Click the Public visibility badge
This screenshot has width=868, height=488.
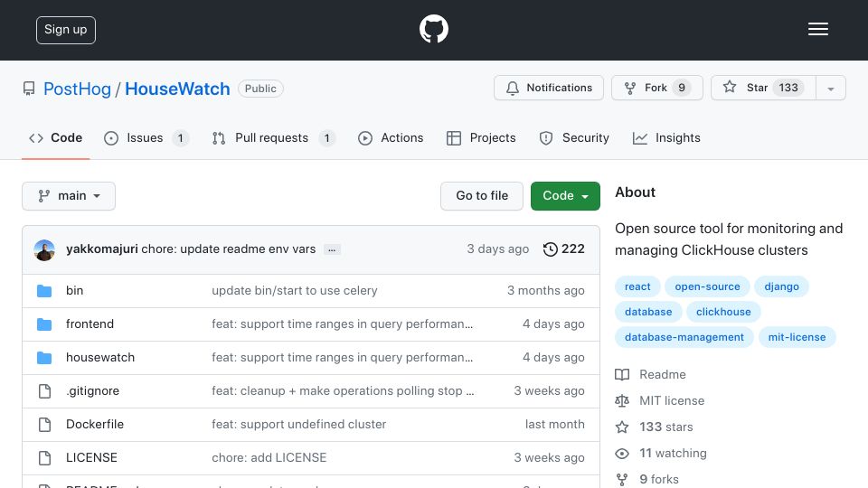[x=260, y=89]
